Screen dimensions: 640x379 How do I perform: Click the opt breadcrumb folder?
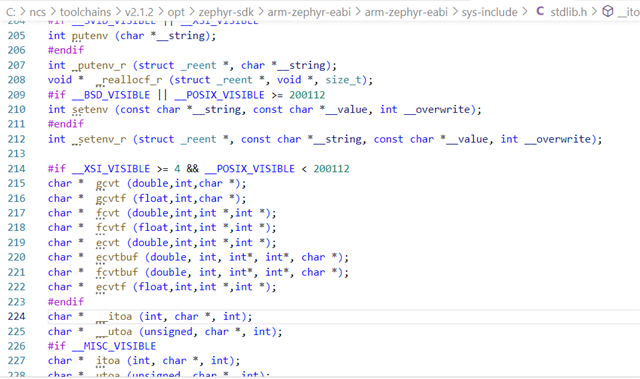pos(176,12)
